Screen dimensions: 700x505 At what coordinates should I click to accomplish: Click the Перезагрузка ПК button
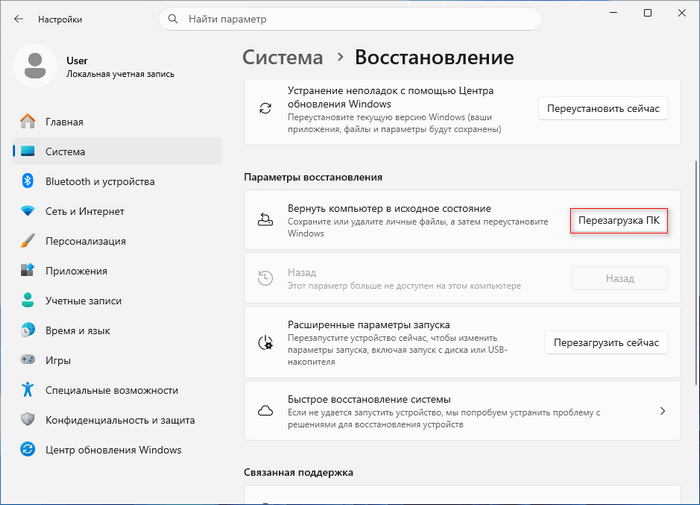619,220
